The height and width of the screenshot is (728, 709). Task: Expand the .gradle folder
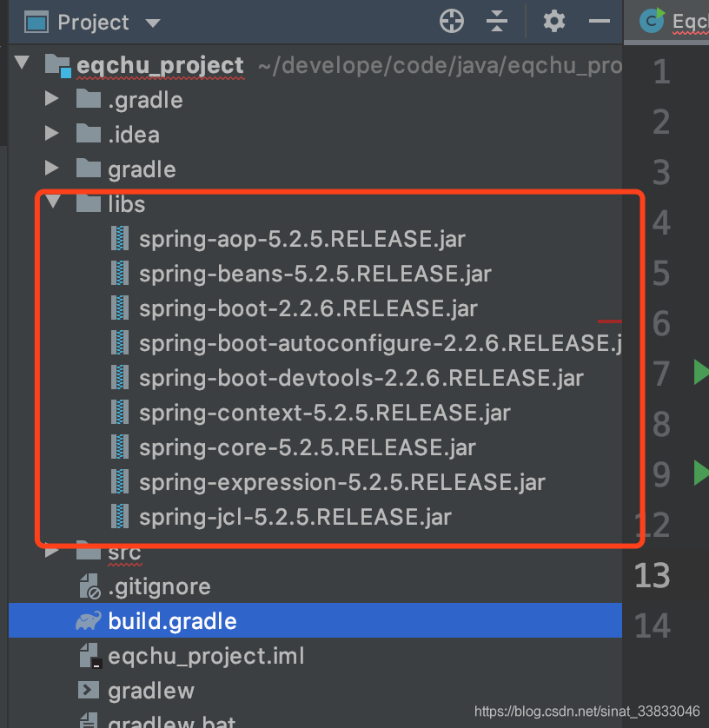tap(51, 98)
